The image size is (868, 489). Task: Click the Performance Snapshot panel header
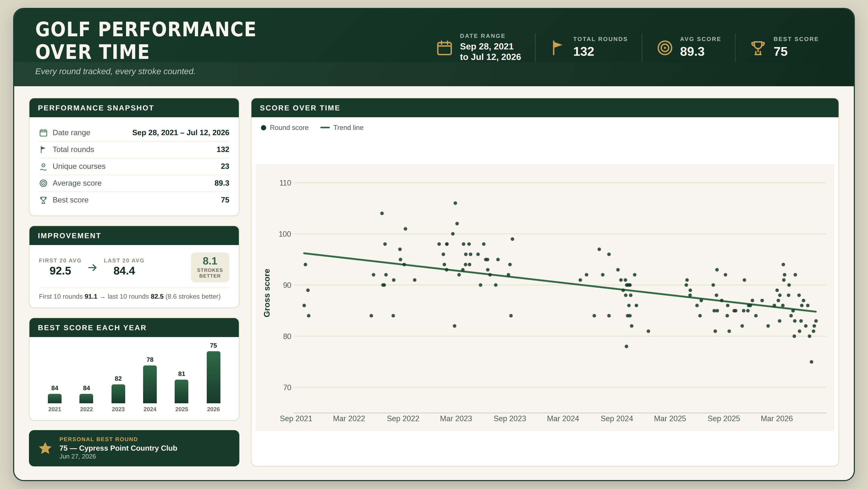point(134,108)
